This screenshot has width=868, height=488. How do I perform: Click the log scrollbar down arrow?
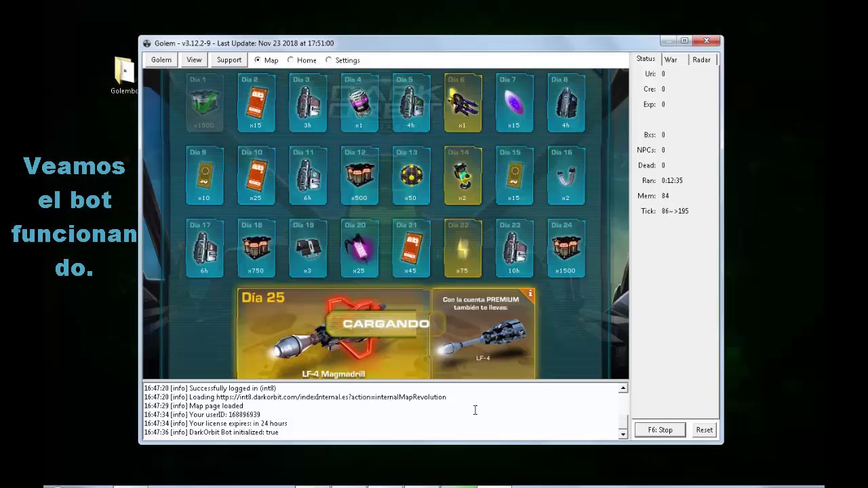pos(623,434)
